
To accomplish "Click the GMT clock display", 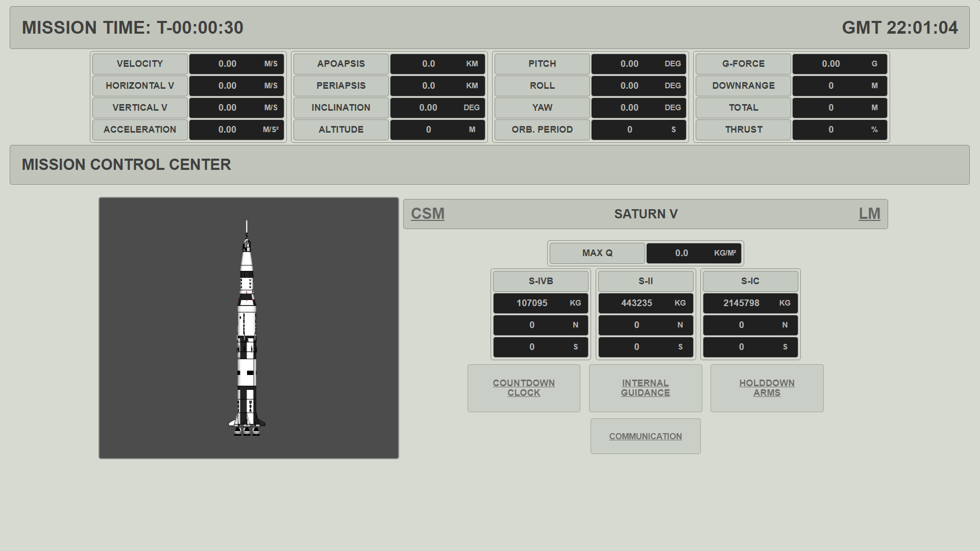I will (899, 28).
